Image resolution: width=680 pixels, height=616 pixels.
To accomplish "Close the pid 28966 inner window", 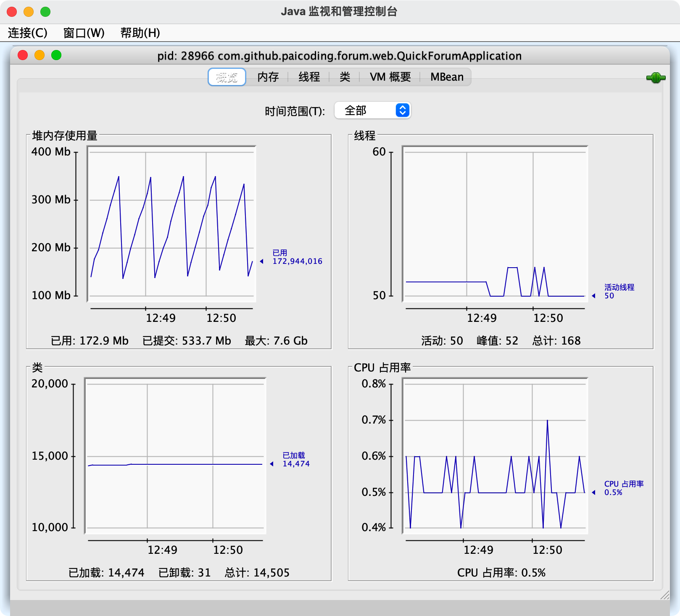I will pyautogui.click(x=23, y=55).
